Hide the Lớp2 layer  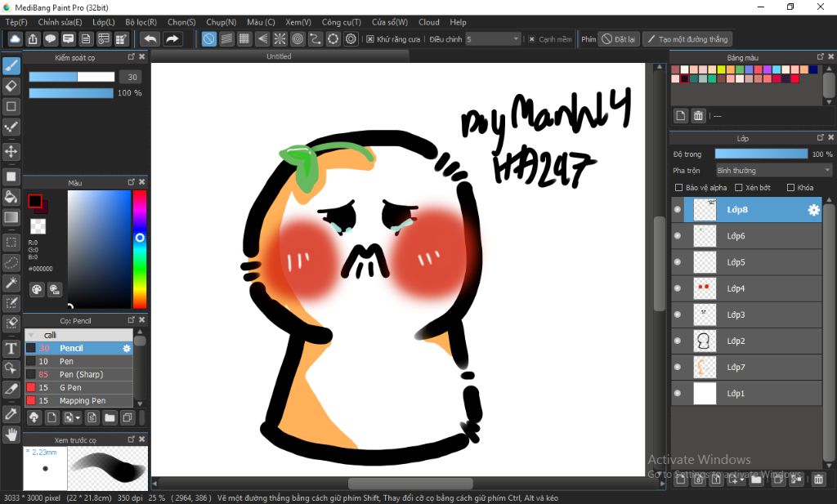678,341
